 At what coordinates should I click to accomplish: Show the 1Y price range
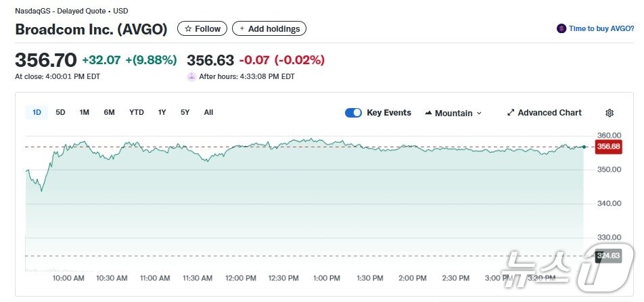162,113
